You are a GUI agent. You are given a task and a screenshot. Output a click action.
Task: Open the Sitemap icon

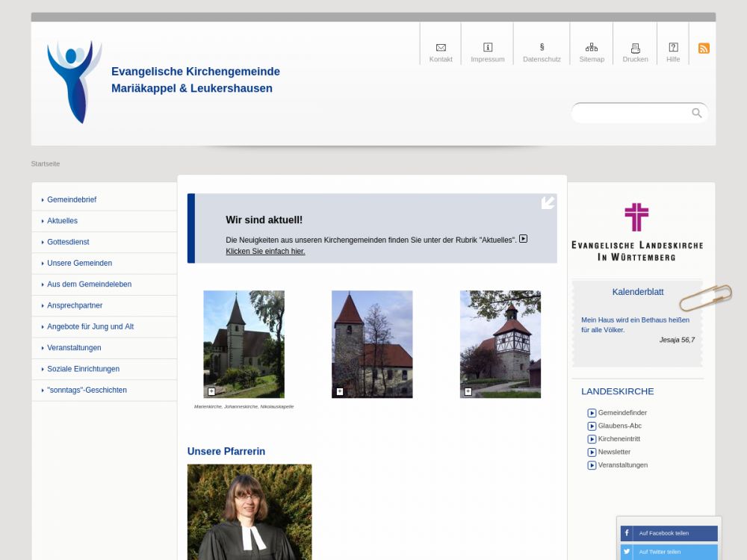(x=592, y=48)
